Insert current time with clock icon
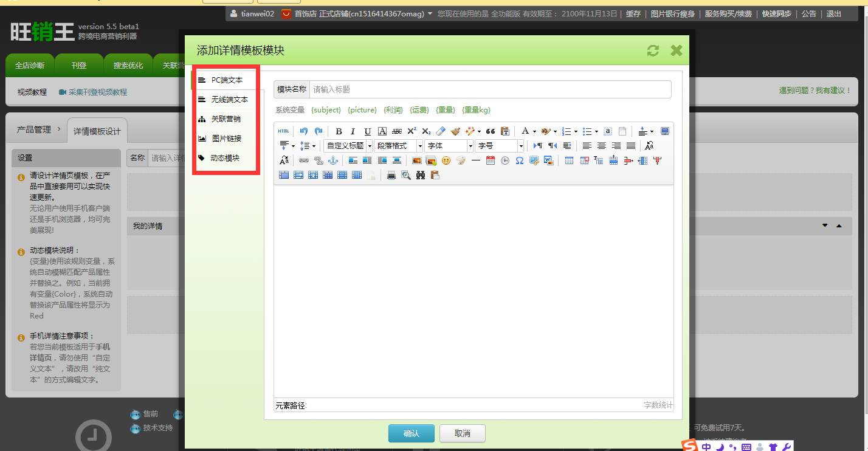Screen dimensions: 868x451 (x=505, y=160)
